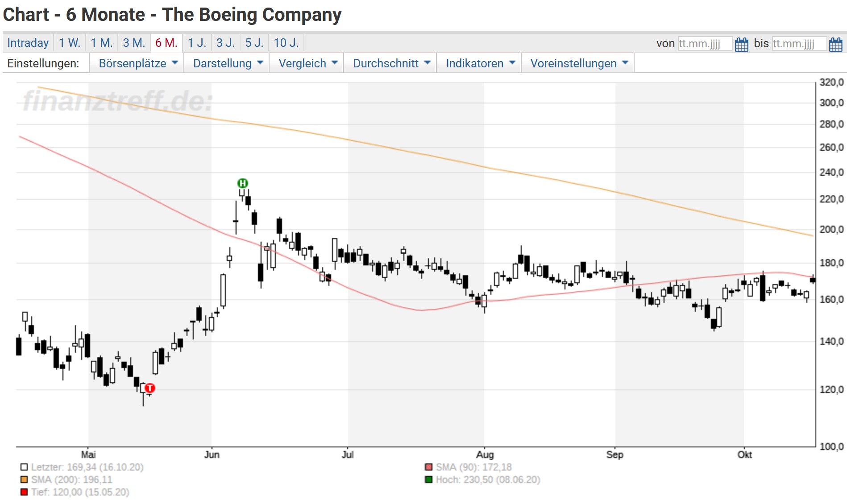
Task: Switch to the 3 M. timeframe tab
Action: pos(134,43)
